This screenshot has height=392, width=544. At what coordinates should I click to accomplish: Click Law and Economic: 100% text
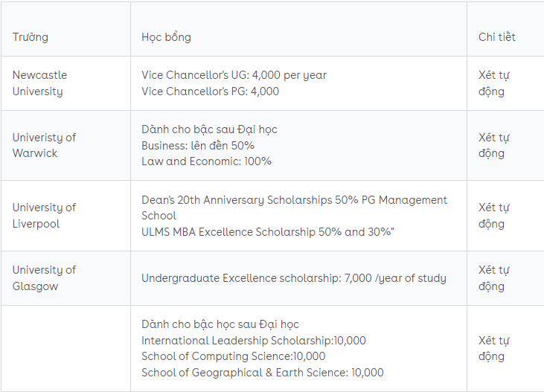(206, 161)
